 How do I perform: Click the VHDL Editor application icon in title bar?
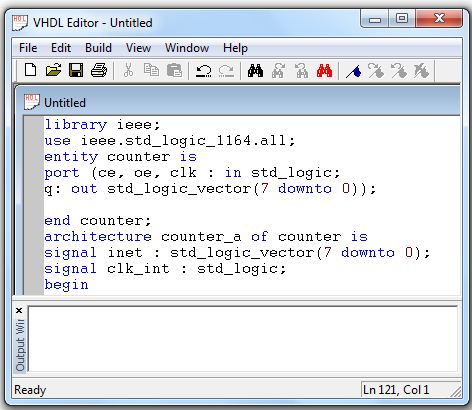pos(20,23)
